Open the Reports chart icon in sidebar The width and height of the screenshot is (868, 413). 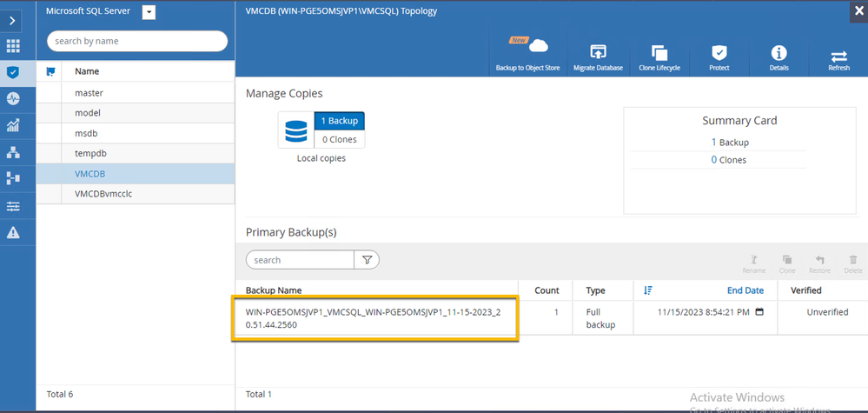[x=13, y=126]
